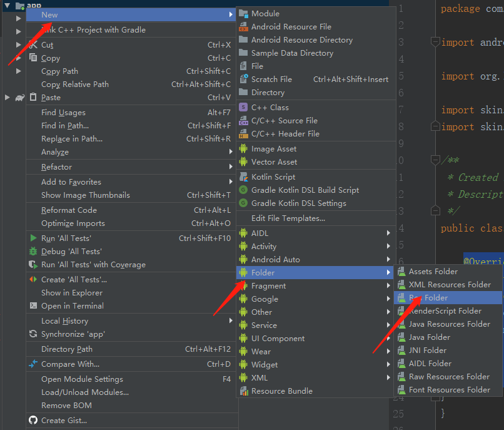Click the Open in Terminal icon
Viewport: 504px width, 430px height.
33,305
